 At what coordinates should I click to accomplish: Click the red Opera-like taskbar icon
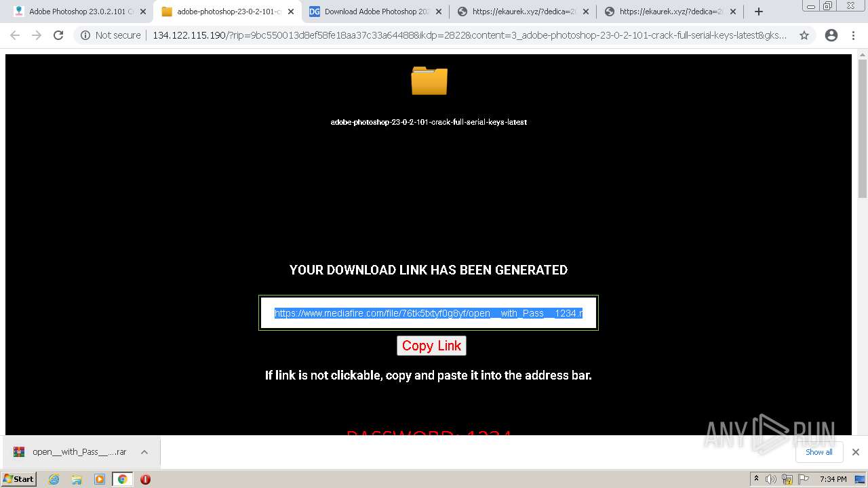point(145,479)
